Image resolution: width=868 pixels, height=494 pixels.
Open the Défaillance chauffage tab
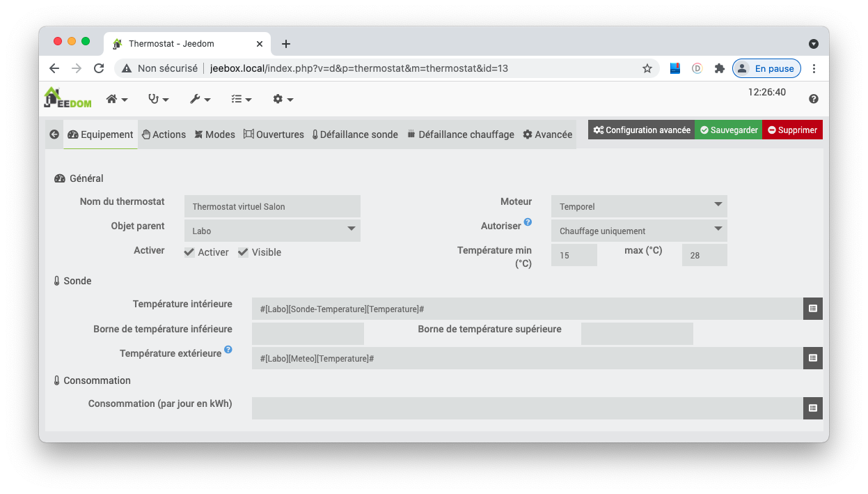coord(460,134)
